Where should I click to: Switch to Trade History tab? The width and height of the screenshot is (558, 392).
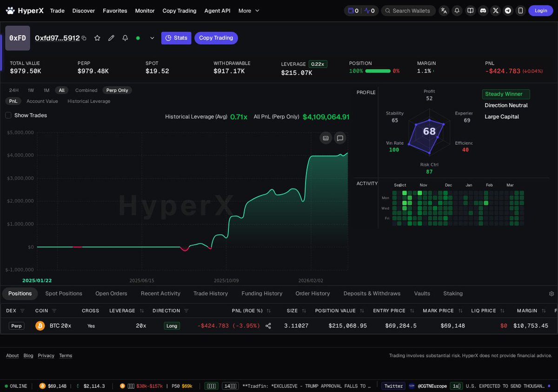[211, 294]
